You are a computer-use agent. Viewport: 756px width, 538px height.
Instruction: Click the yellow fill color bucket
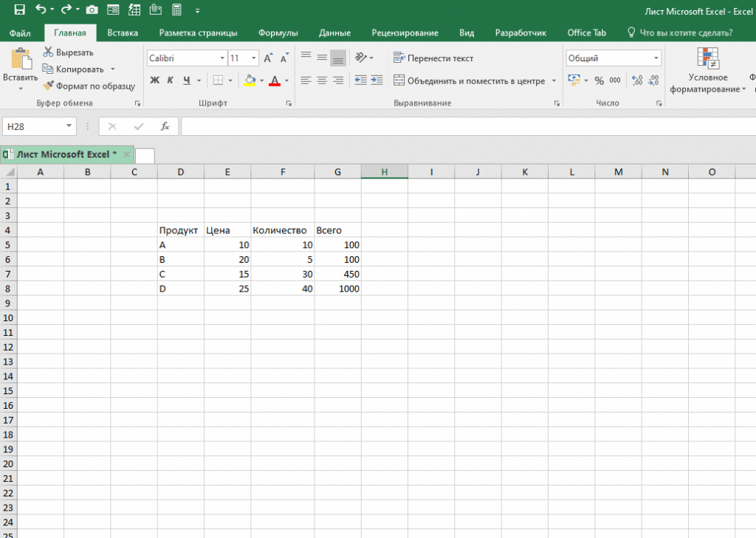[x=250, y=80]
